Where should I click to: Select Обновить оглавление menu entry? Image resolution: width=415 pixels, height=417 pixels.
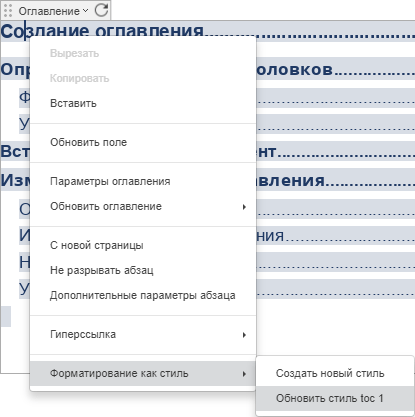(143, 206)
